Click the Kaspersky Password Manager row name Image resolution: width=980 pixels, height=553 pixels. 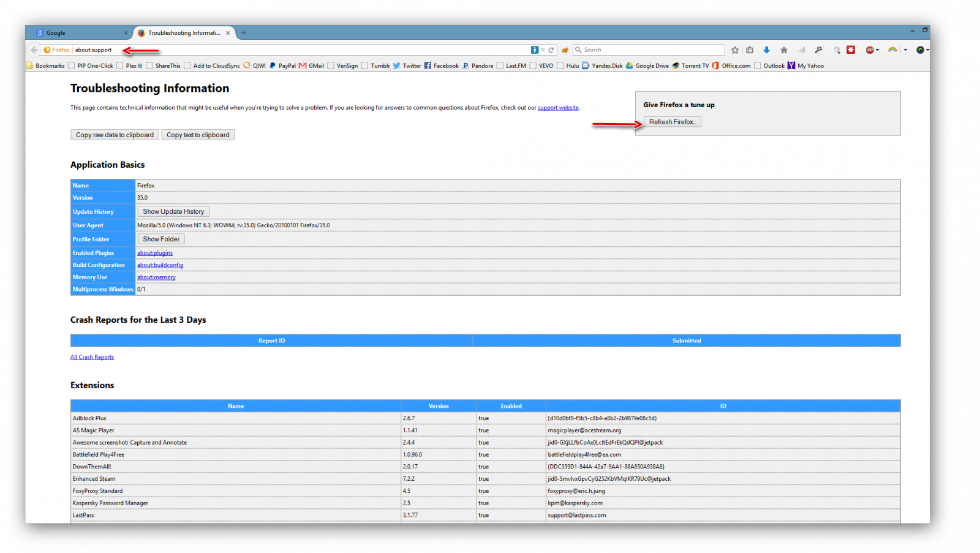[x=110, y=503]
